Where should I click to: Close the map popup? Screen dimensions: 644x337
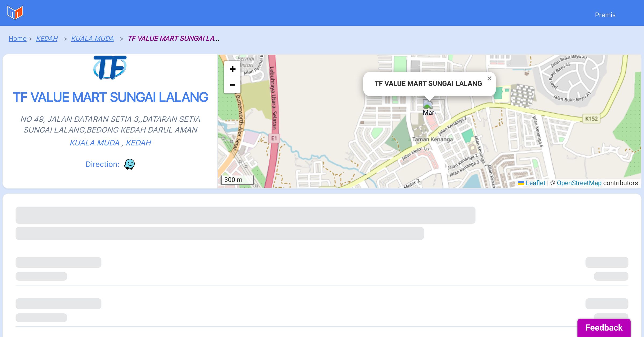click(x=489, y=78)
